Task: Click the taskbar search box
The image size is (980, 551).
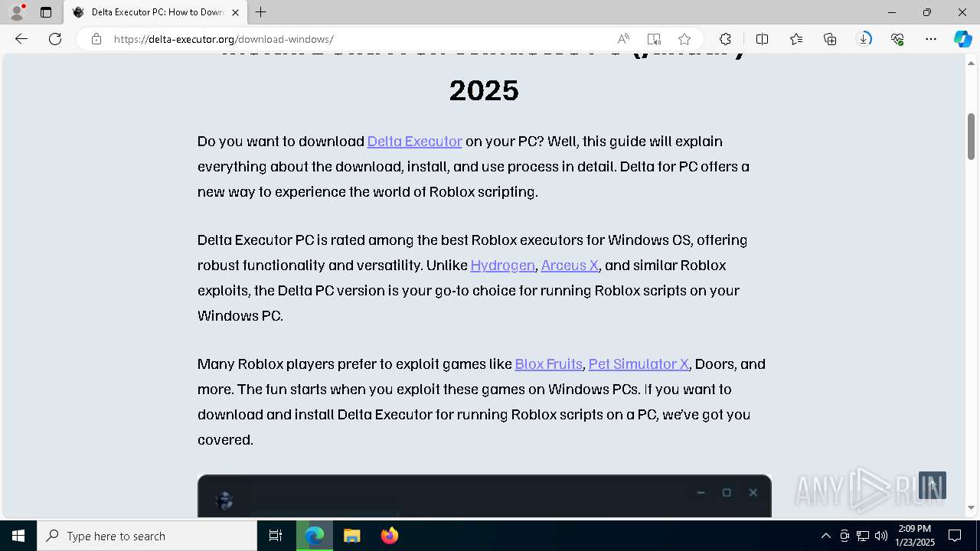Action: point(147,536)
